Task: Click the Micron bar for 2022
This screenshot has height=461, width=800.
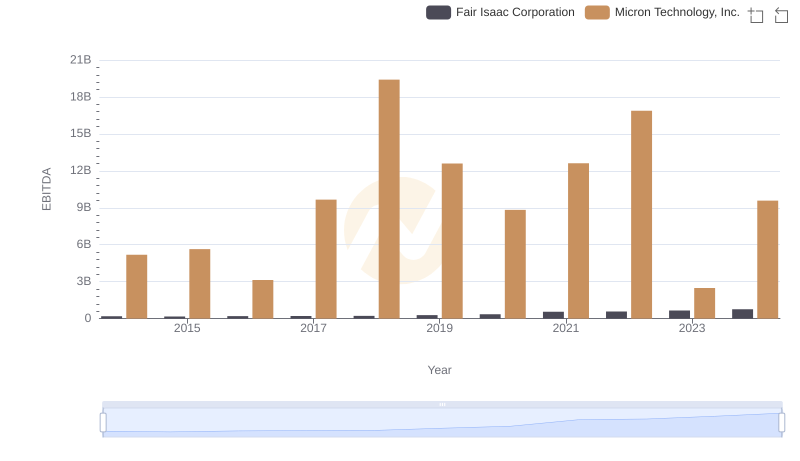Action: (x=641, y=215)
